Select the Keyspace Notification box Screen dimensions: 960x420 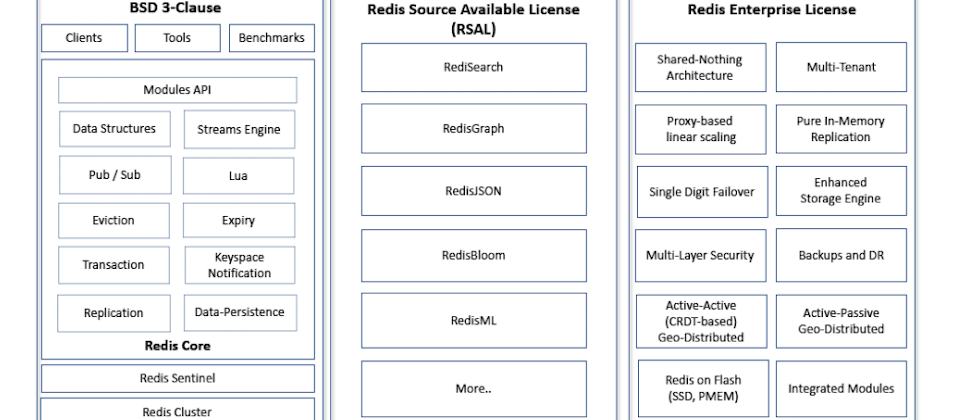[239, 265]
